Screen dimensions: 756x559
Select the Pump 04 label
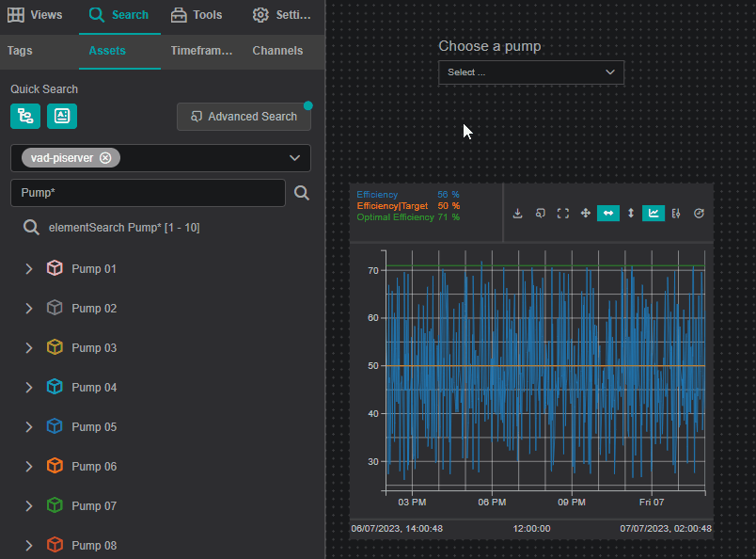(94, 388)
